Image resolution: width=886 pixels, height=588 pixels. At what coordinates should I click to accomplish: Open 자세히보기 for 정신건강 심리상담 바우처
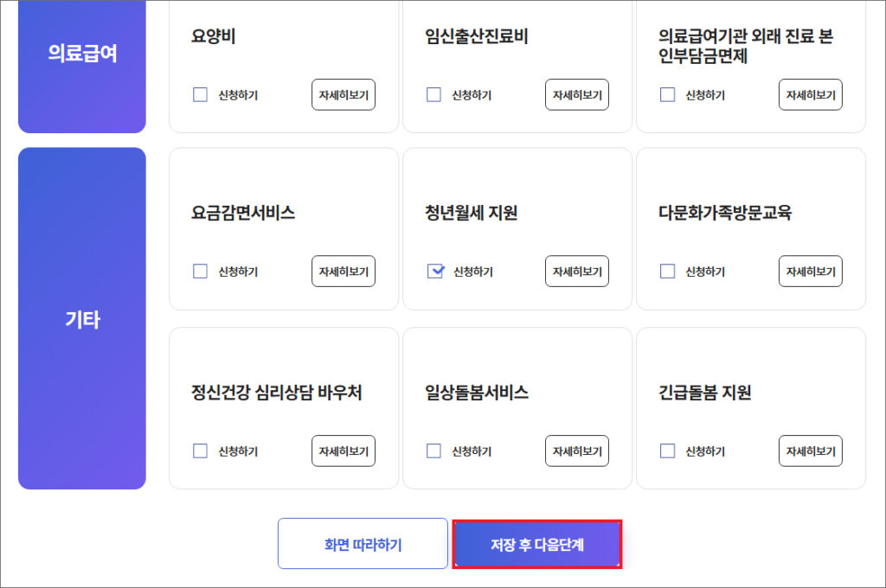pyautogui.click(x=343, y=451)
